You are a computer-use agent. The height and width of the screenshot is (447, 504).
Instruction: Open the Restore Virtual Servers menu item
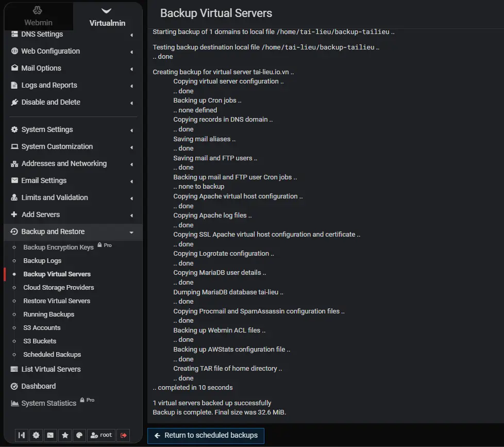coord(57,301)
